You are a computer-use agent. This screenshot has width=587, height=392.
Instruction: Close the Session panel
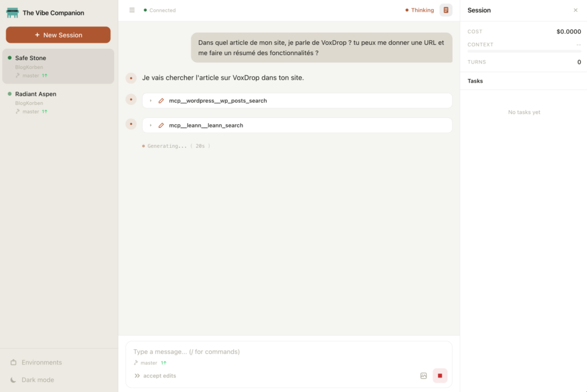pos(576,10)
